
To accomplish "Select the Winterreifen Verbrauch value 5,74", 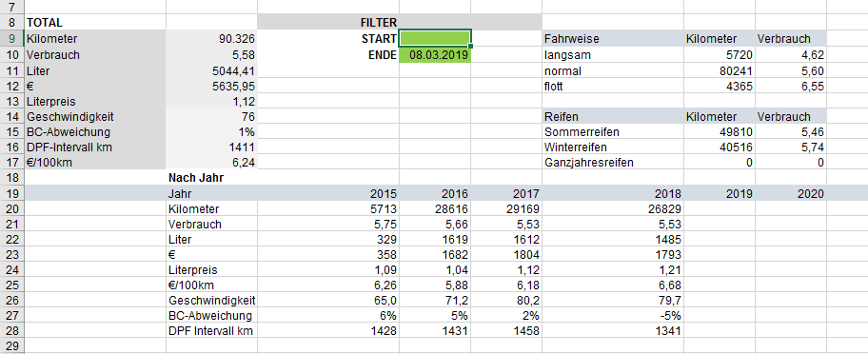I will (791, 147).
